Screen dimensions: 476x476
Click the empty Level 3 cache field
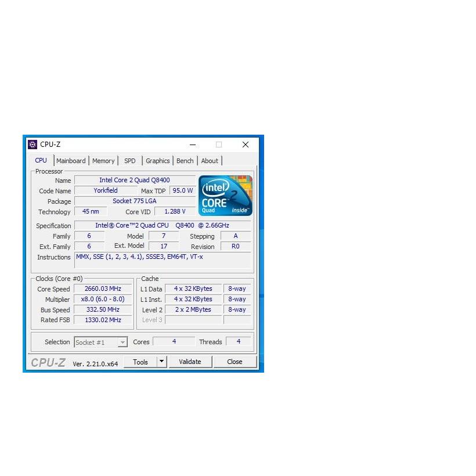193,320
